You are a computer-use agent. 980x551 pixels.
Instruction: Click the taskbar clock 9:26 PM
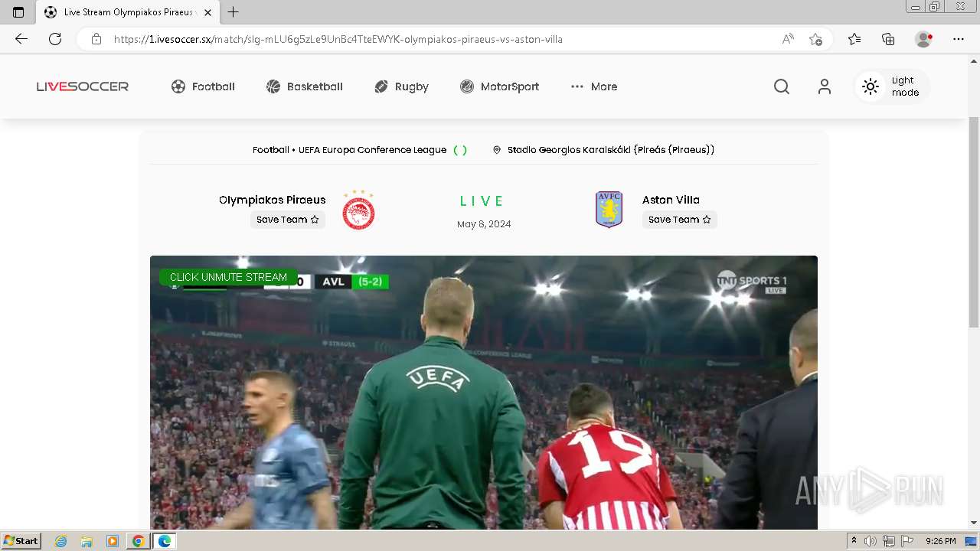click(x=941, y=541)
